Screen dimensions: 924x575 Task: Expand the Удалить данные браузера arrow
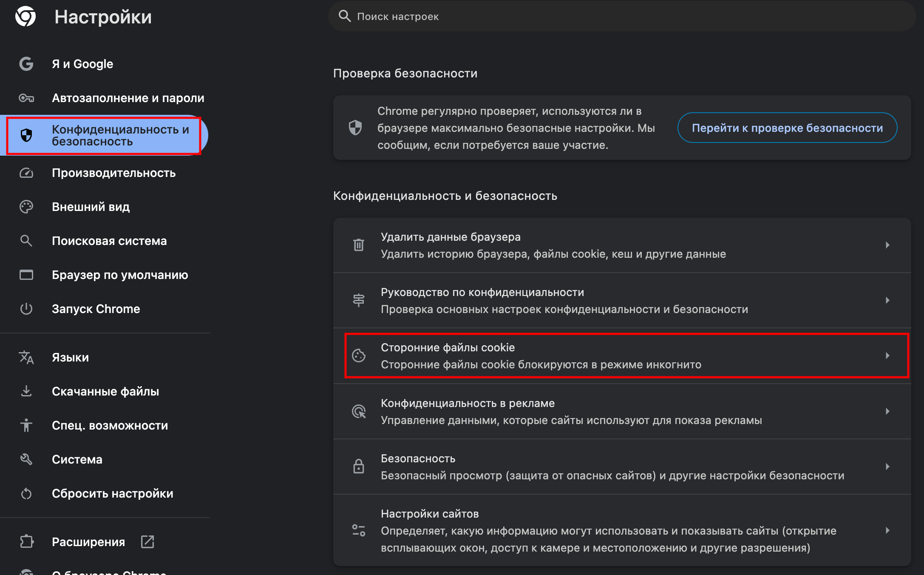coord(887,245)
